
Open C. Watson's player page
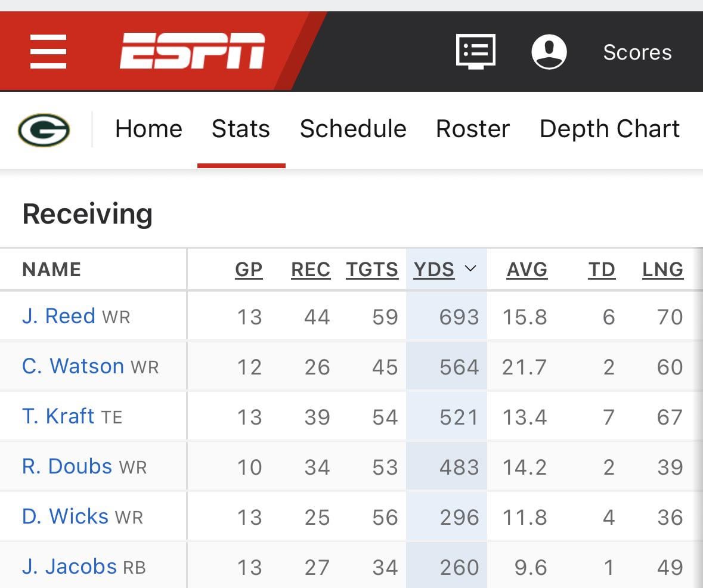pyautogui.click(x=73, y=366)
